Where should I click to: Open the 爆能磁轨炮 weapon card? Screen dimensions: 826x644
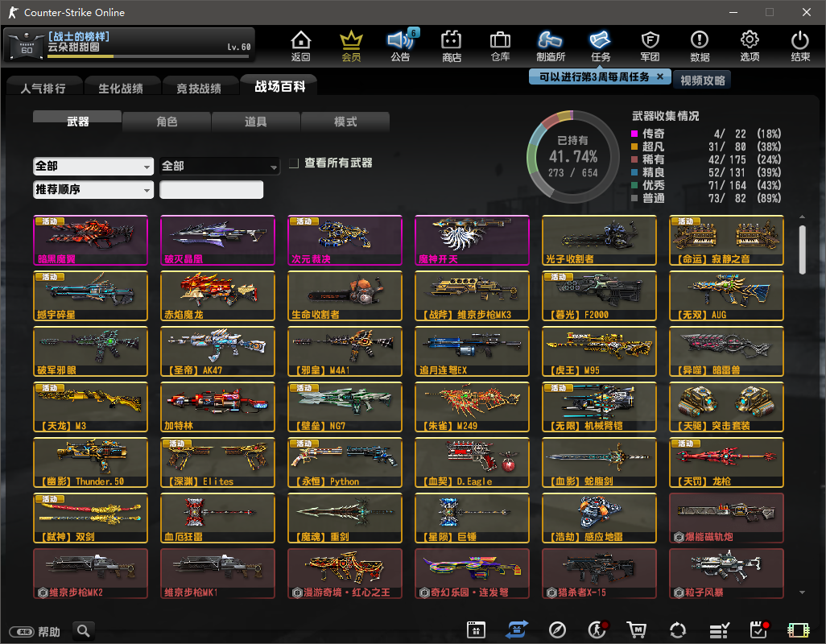[x=726, y=518]
